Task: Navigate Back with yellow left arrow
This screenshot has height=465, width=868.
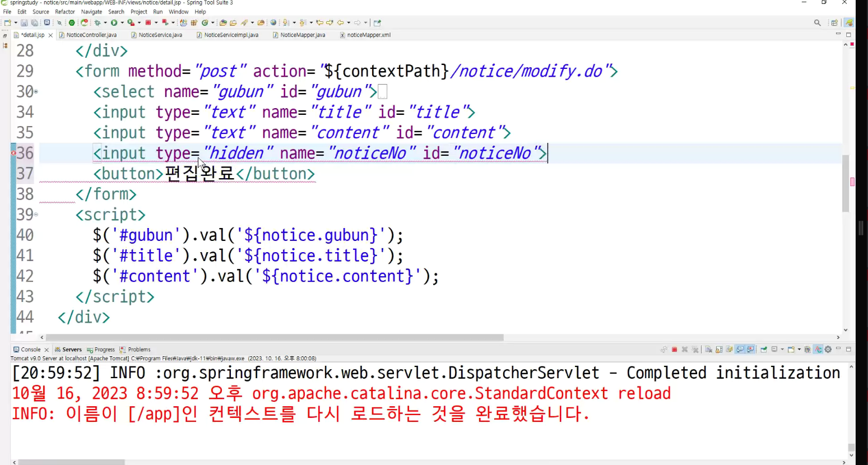Action: pyautogui.click(x=341, y=23)
